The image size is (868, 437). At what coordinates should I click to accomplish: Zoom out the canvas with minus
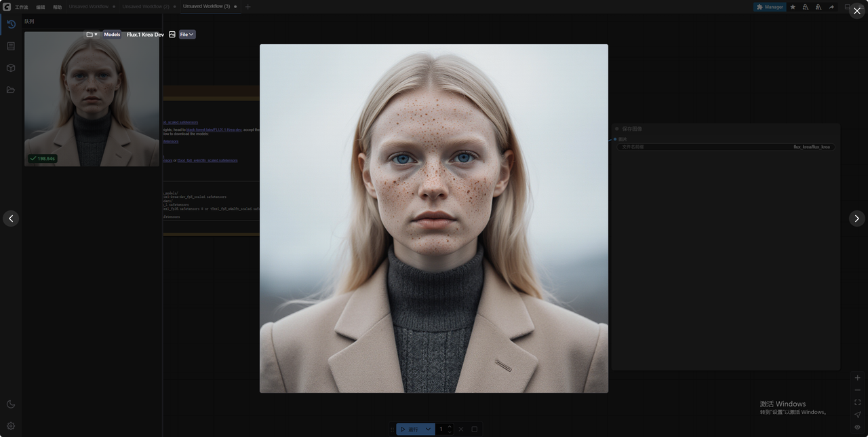pos(857,390)
